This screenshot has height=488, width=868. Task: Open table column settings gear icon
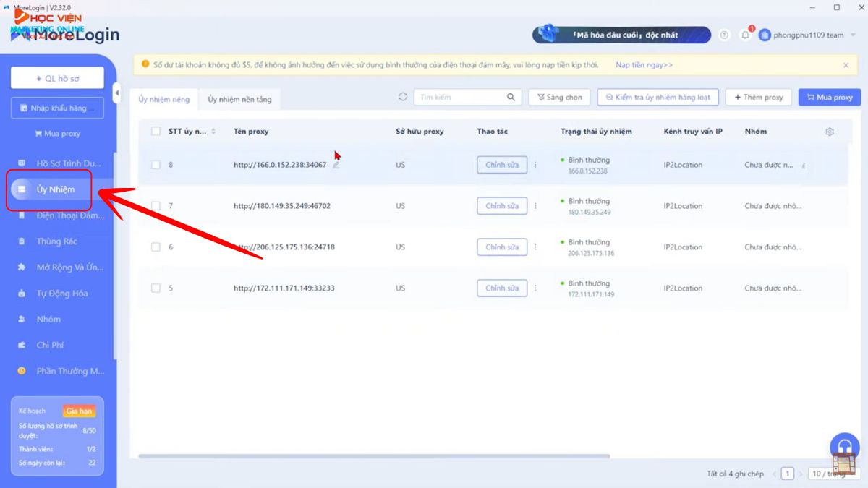(x=830, y=132)
